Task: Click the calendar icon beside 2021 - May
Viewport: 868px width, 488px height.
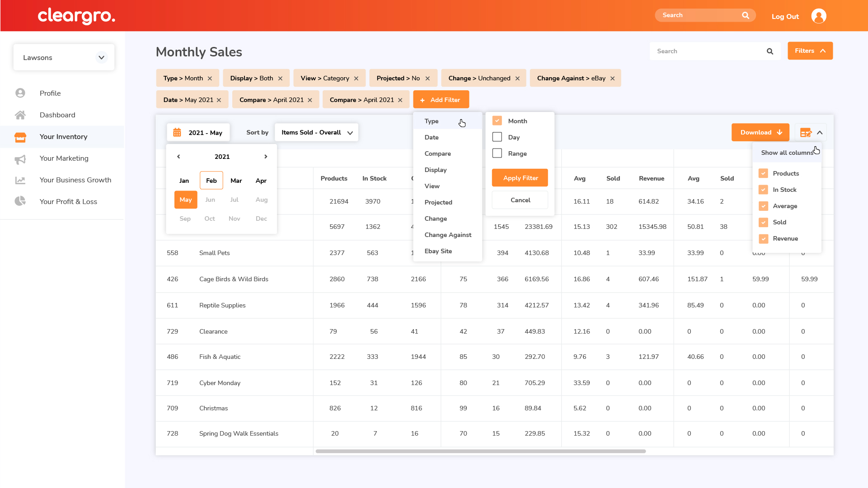Action: 177,133
